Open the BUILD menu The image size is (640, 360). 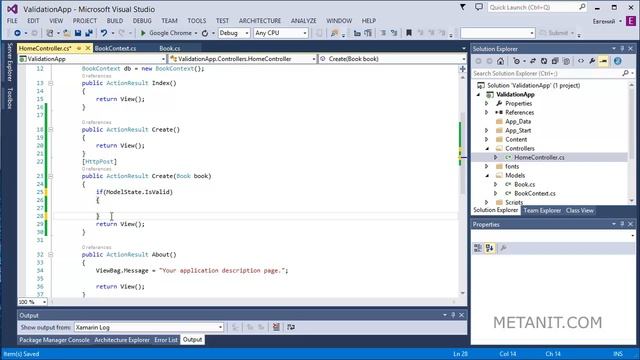(115, 20)
